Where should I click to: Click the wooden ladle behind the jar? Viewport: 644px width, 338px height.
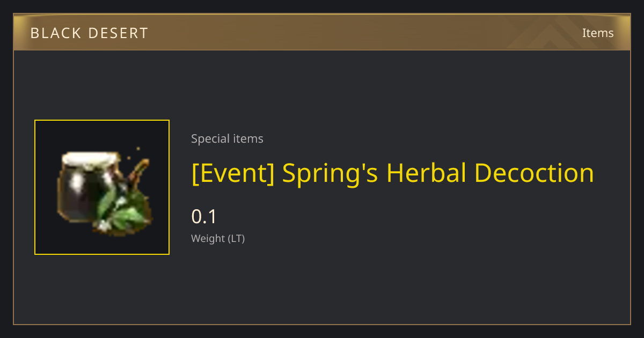coord(138,173)
